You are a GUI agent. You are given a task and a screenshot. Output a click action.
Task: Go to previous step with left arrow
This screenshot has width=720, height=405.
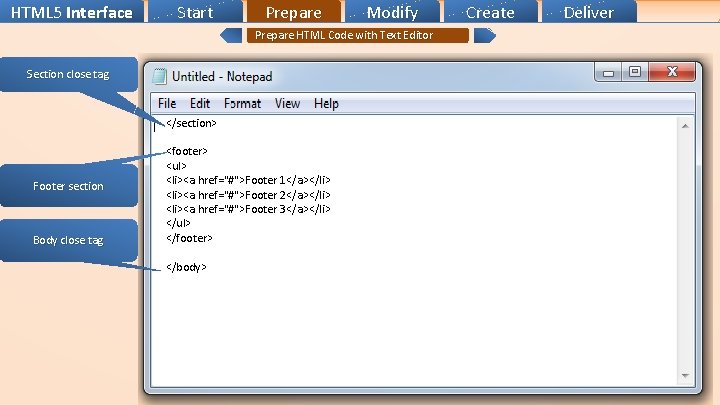[x=231, y=35]
